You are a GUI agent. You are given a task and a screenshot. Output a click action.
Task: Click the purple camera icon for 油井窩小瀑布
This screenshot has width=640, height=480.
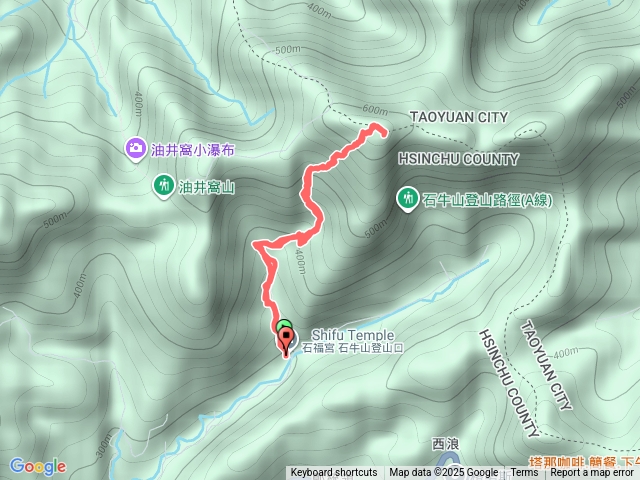(x=136, y=149)
